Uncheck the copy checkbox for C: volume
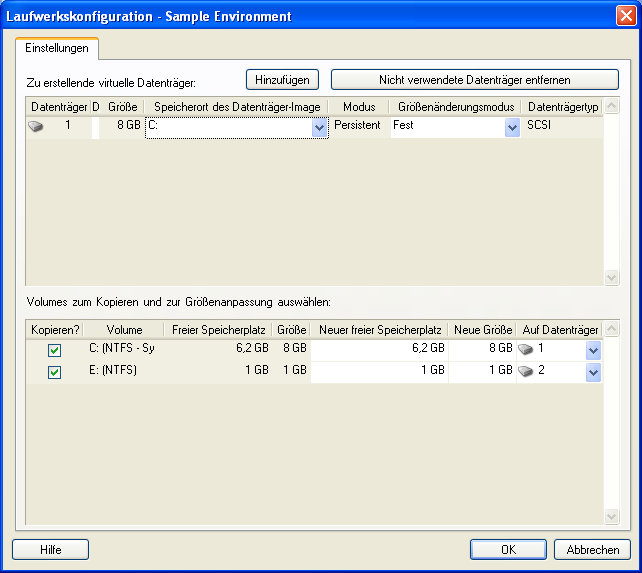Image resolution: width=642 pixels, height=573 pixels. tap(55, 350)
